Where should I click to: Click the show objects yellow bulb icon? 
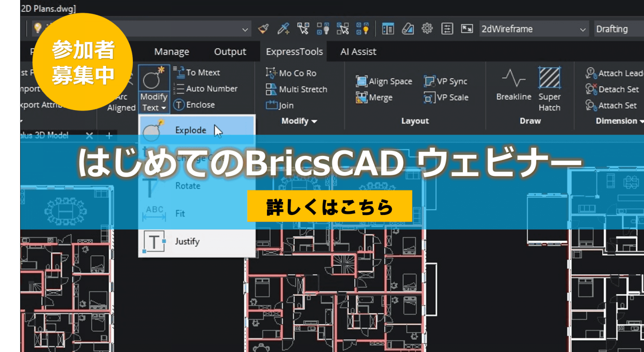[362, 29]
